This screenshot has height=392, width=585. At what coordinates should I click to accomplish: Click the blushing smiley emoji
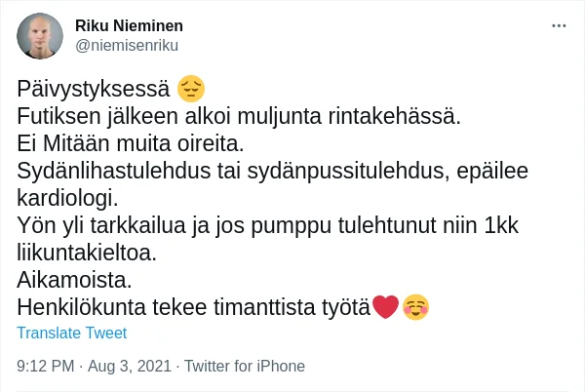(416, 307)
